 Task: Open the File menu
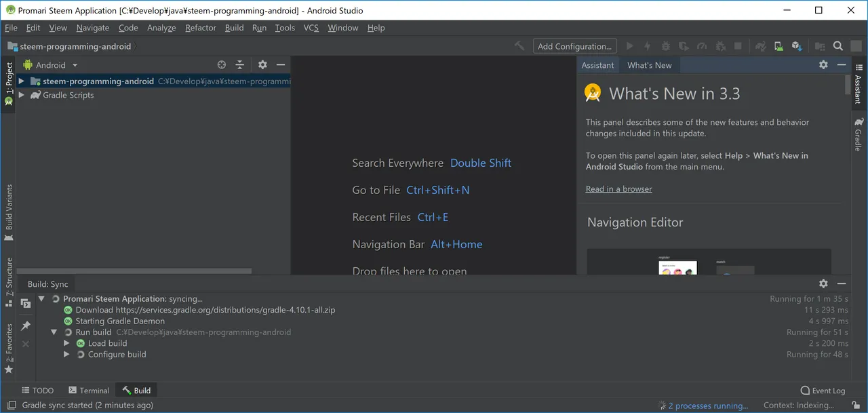(11, 28)
